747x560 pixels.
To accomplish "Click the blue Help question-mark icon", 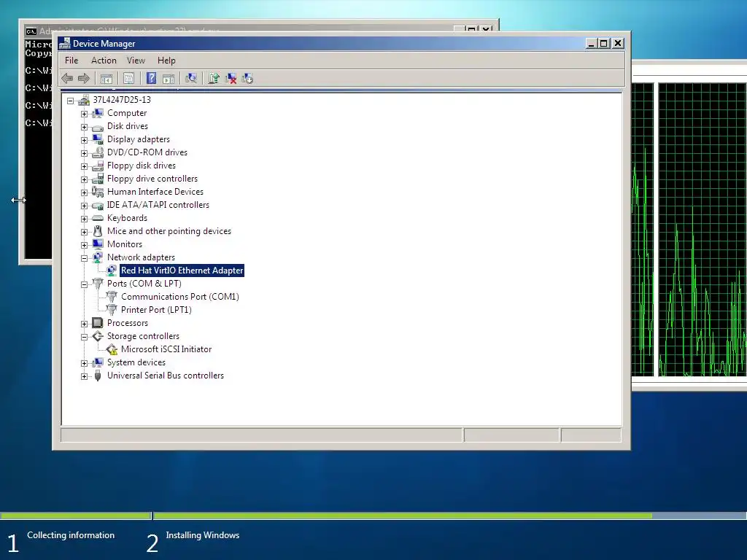I will (151, 79).
